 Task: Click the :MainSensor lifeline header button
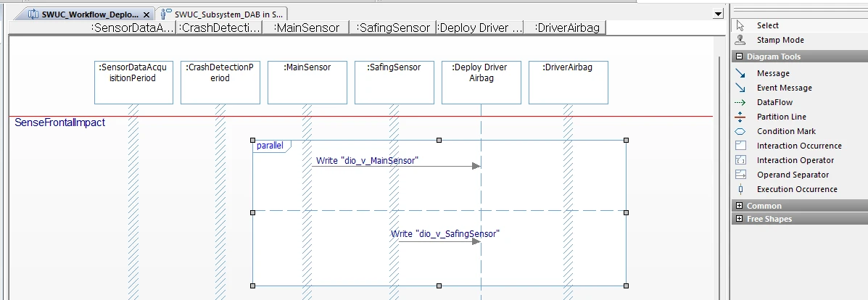[307, 28]
